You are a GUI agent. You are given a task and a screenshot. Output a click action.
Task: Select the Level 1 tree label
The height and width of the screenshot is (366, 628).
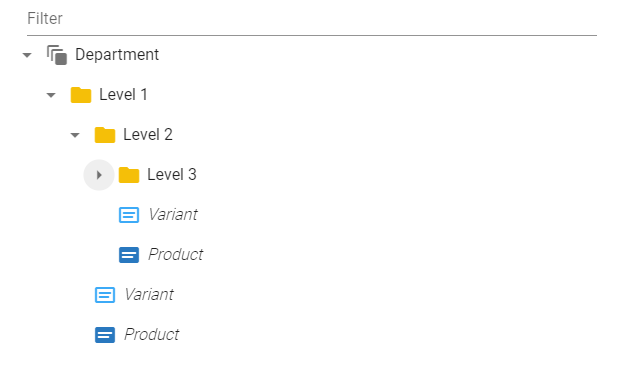[x=123, y=95]
